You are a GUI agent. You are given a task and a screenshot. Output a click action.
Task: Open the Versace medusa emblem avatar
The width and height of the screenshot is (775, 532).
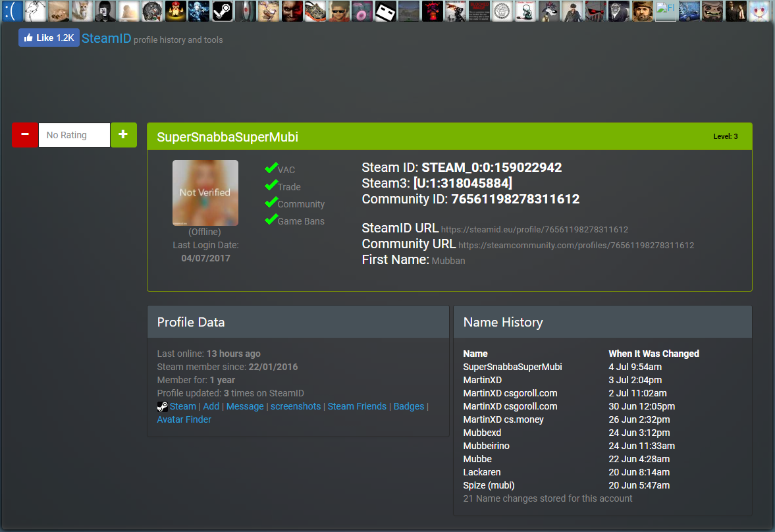[502, 11]
